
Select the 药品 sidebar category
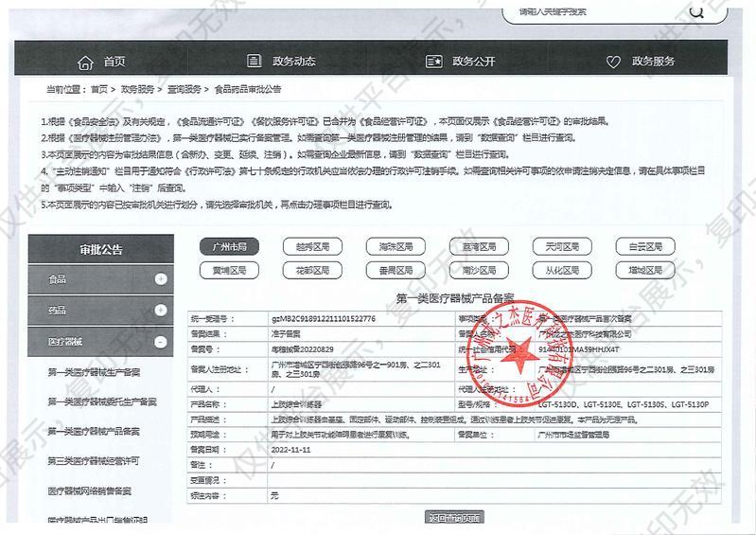coord(100,311)
